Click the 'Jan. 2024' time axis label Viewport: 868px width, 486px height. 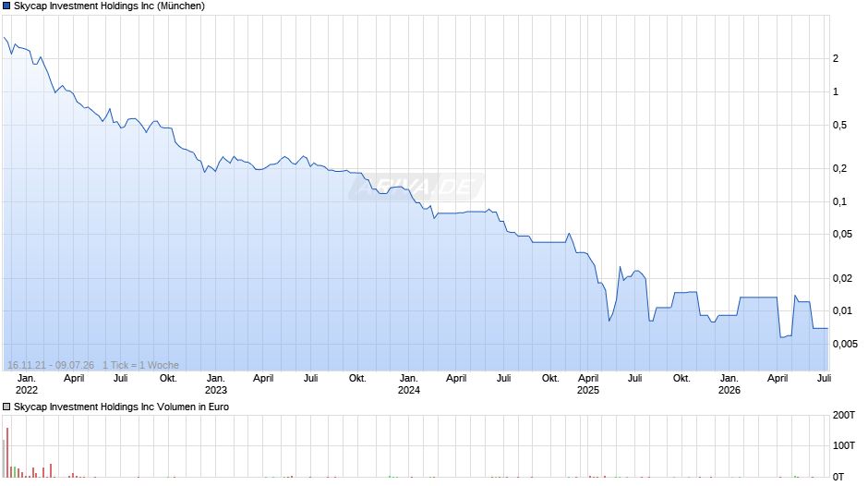[409, 384]
